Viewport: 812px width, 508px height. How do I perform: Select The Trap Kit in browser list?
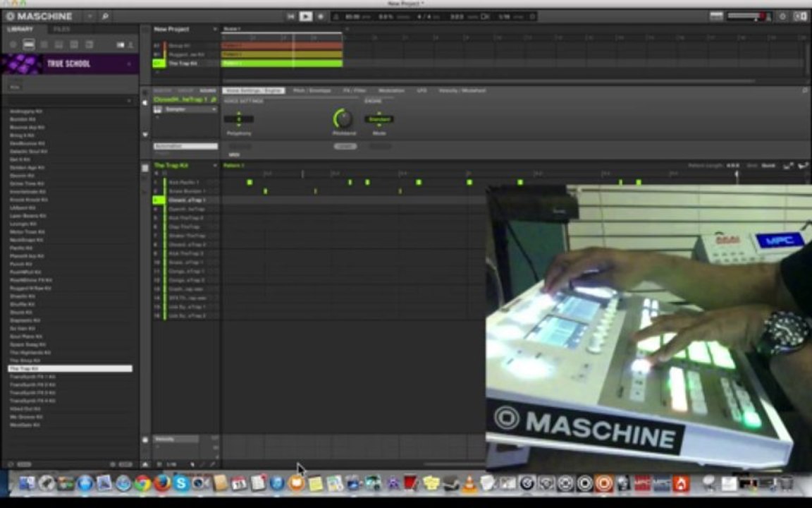tap(70, 368)
